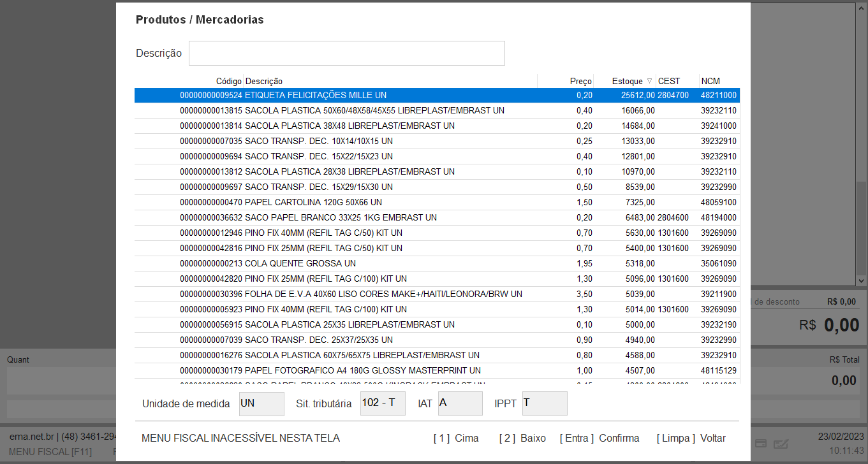
Task: Select SACOLA PLASTICA 60X75/65X75 row
Action: click(x=437, y=355)
